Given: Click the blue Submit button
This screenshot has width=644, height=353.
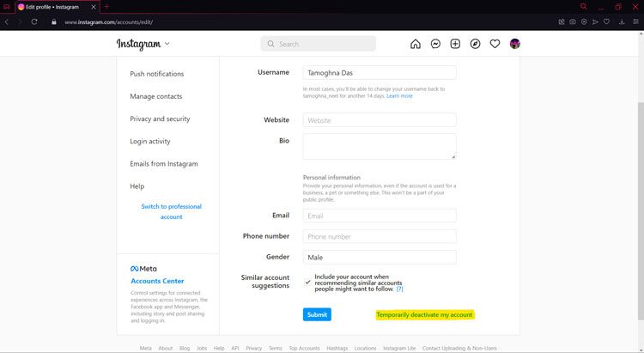Looking at the screenshot, I should click(317, 314).
